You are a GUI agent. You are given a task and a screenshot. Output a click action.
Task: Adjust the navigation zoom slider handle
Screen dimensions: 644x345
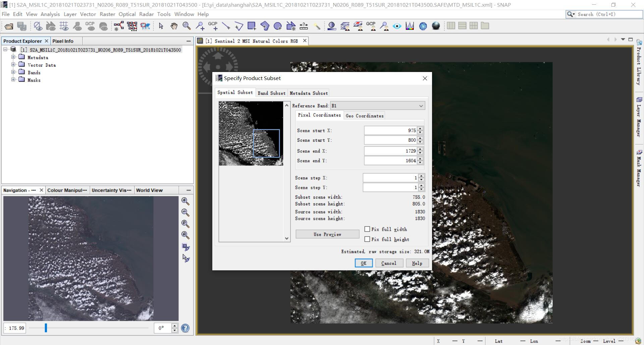click(46, 328)
